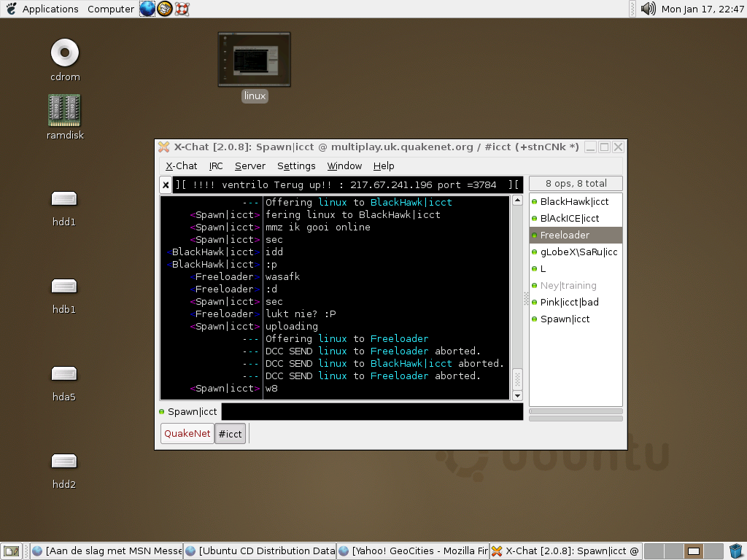Select BlAckICE|icct in the user list
Viewport: 747px width, 560px height.
pos(576,219)
